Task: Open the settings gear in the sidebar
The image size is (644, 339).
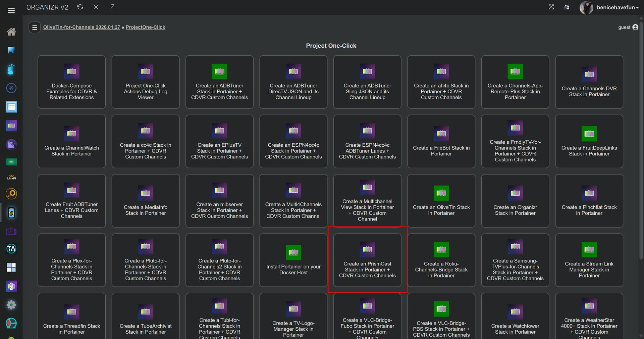Action: [11, 305]
